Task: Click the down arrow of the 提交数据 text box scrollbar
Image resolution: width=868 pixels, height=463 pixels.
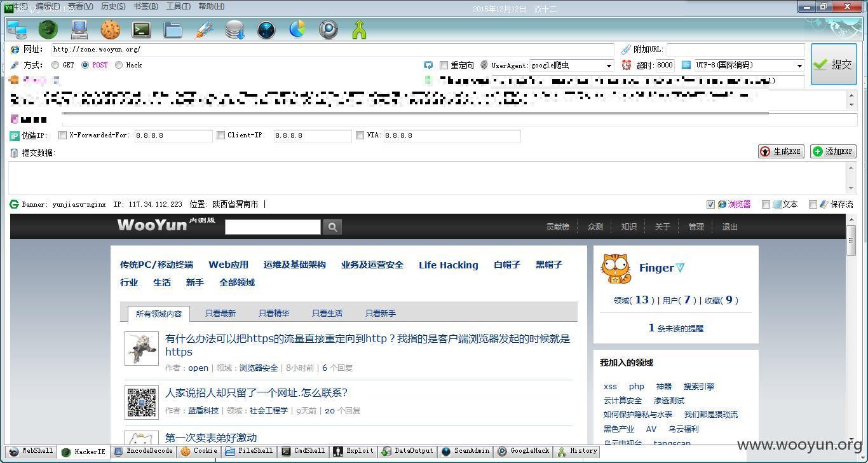Action: point(851,188)
